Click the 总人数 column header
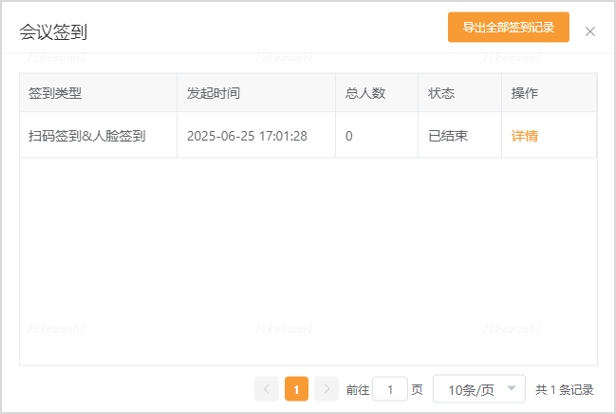 pos(366,93)
